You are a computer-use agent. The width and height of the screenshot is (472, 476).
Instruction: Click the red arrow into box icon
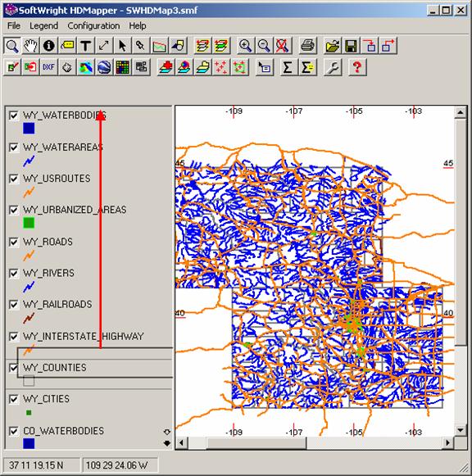point(370,46)
